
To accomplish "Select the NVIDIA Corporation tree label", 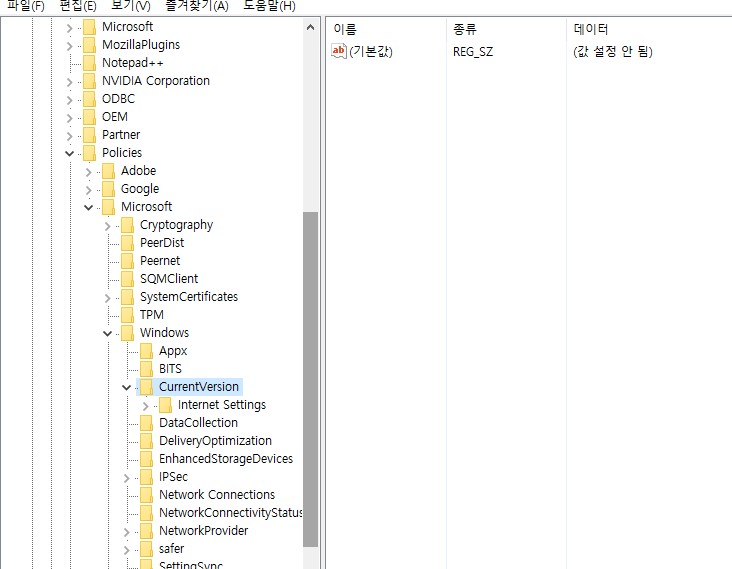I will click(156, 81).
